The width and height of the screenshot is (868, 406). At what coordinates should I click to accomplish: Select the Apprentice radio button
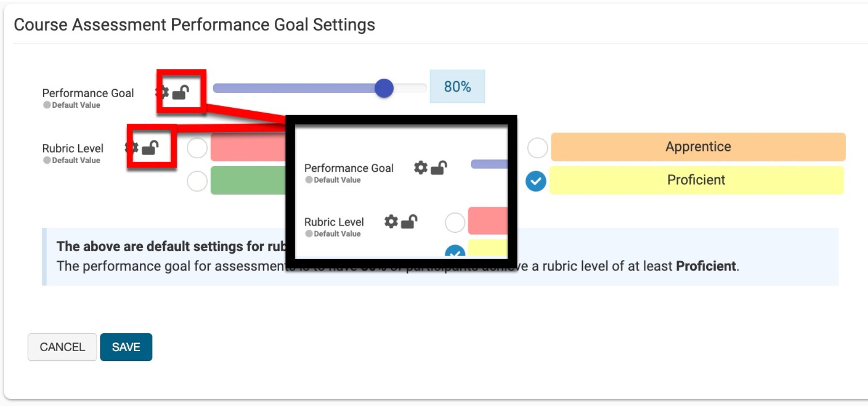coord(537,148)
